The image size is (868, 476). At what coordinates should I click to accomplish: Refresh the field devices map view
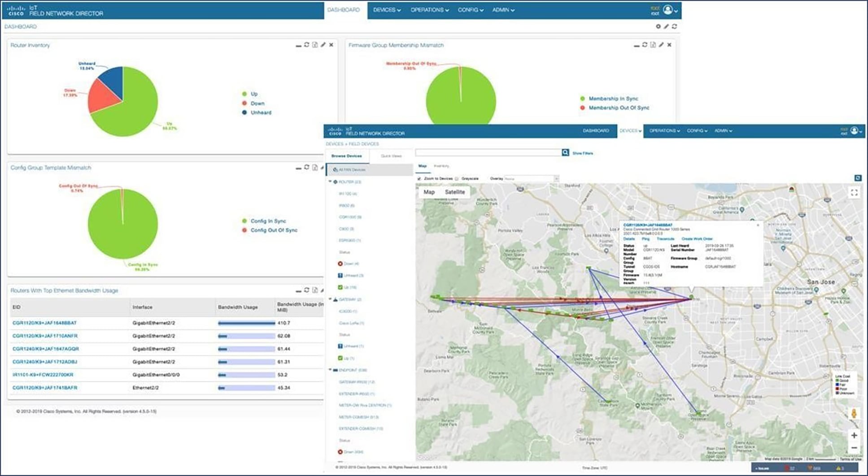pyautogui.click(x=858, y=178)
